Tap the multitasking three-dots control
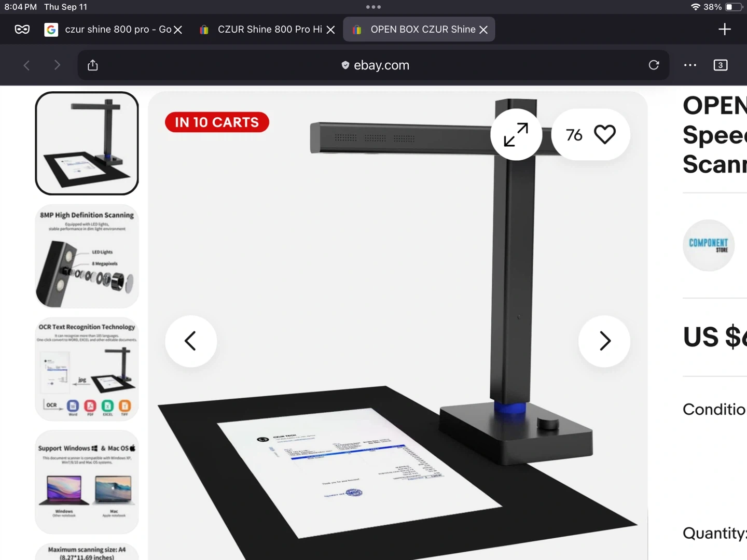Viewport: 747px width, 560px height. click(374, 7)
